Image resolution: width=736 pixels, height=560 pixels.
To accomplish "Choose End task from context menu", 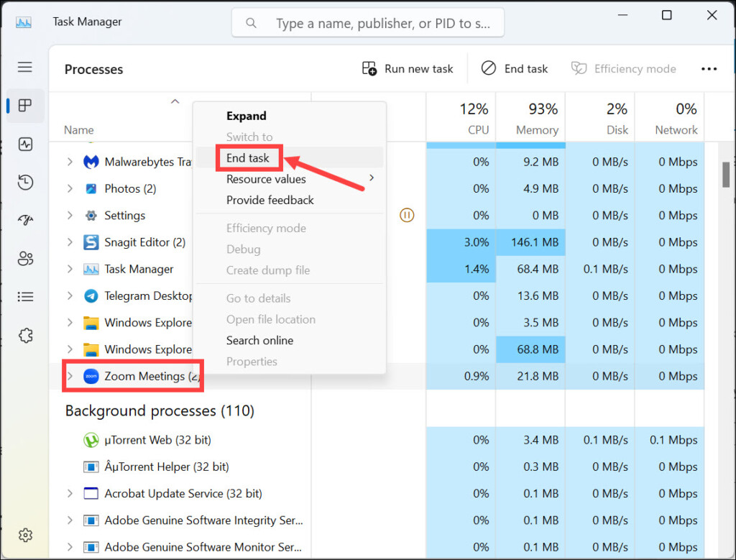I will click(x=248, y=158).
